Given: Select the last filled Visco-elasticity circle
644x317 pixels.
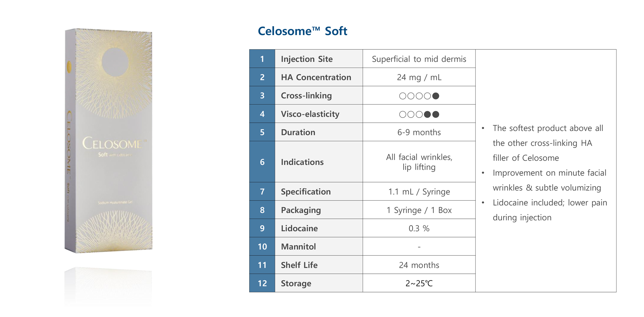Looking at the screenshot, I should click(436, 114).
